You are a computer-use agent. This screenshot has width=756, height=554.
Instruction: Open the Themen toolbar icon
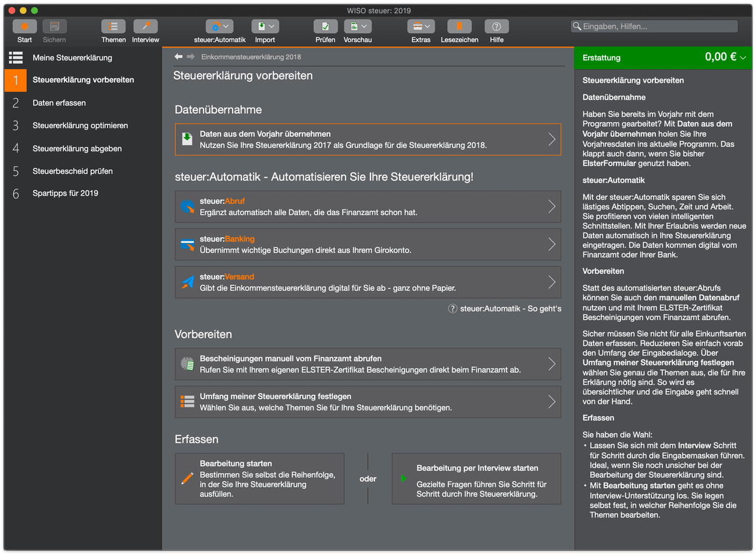(x=113, y=26)
